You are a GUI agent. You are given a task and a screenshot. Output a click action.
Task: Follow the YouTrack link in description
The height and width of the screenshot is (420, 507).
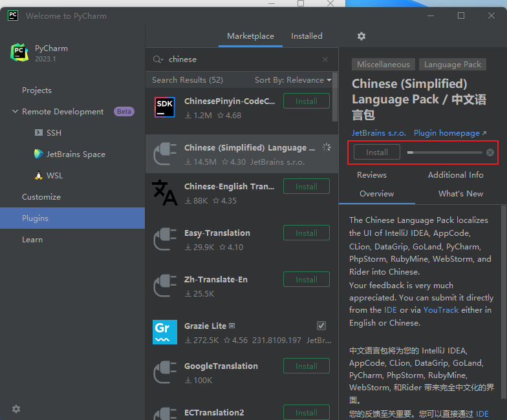click(441, 310)
